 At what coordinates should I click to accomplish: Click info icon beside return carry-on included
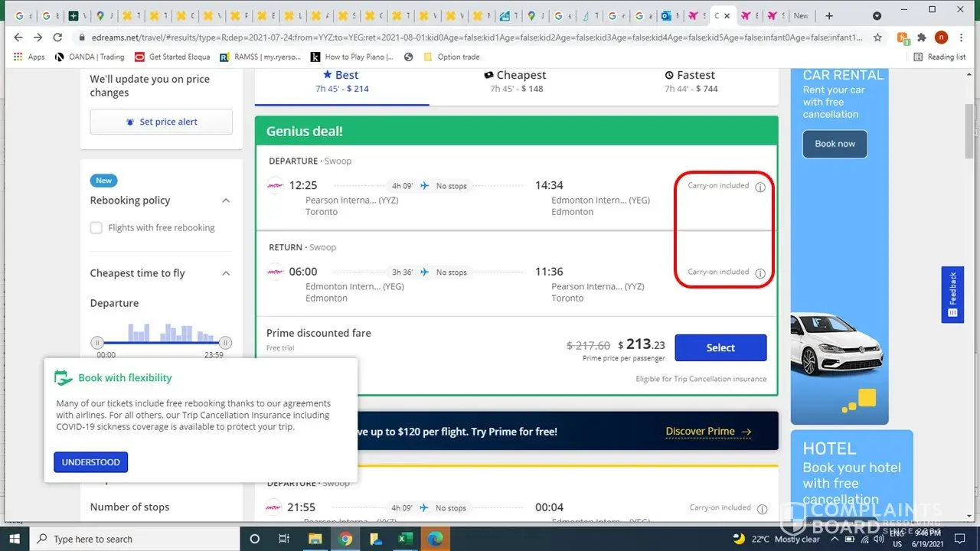tap(760, 273)
